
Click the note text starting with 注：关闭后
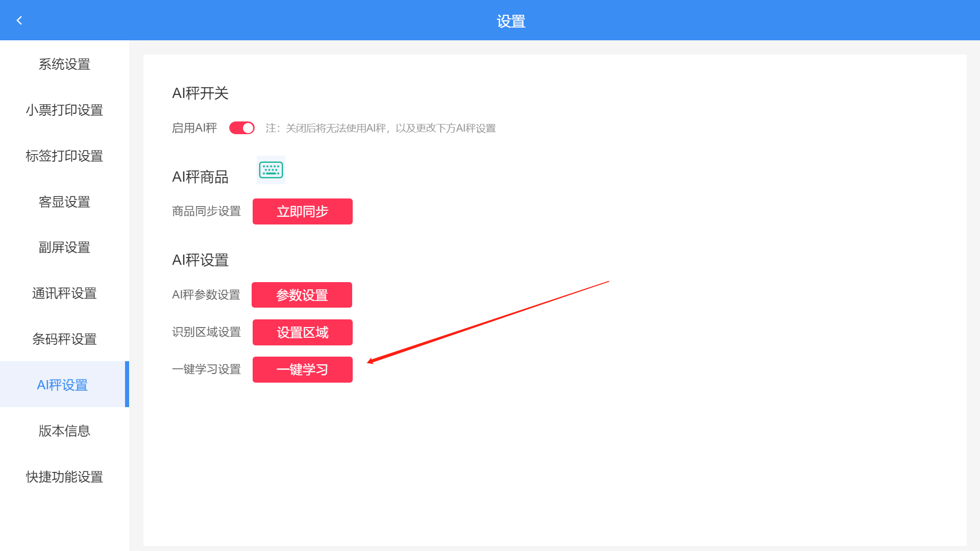tap(381, 128)
